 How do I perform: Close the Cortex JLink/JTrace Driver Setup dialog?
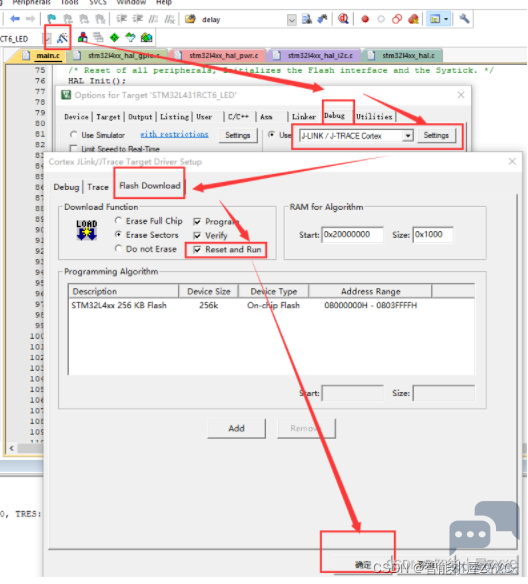pyautogui.click(x=512, y=161)
